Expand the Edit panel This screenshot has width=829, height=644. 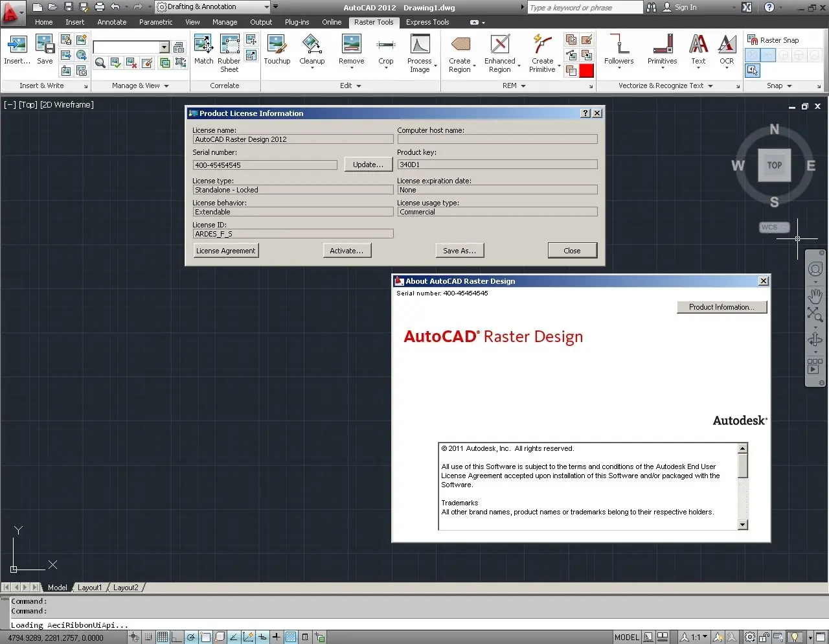point(350,86)
